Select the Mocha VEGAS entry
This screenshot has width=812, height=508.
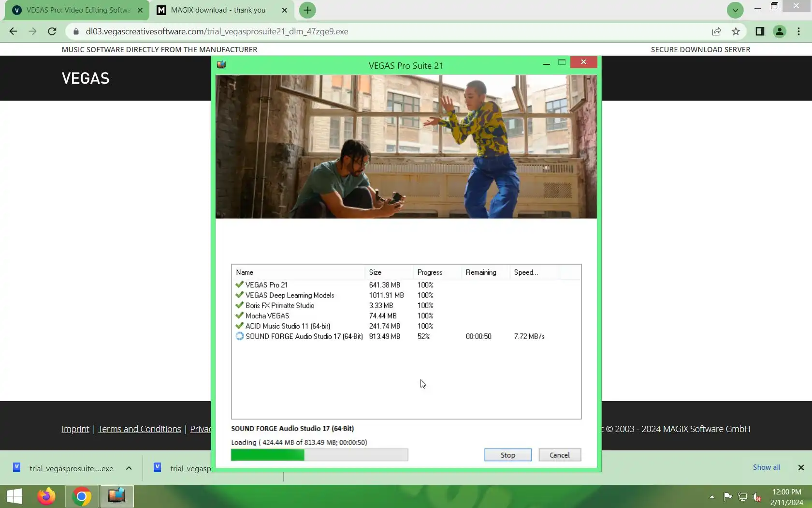point(406,316)
